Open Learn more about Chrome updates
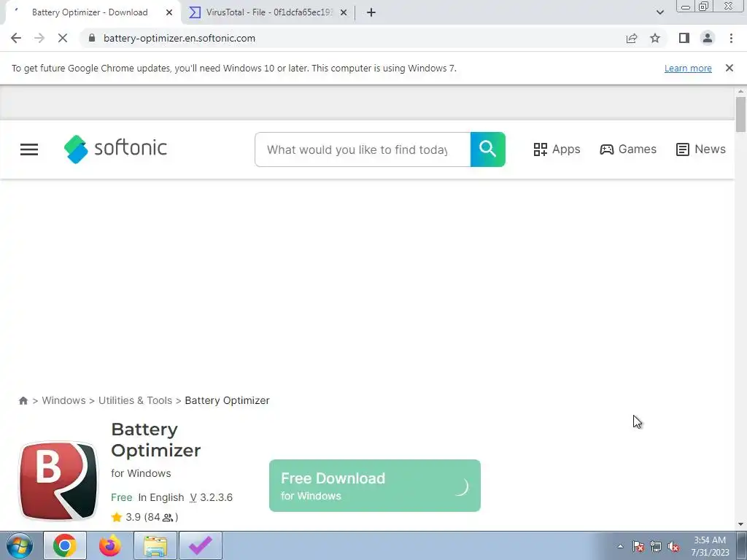Viewport: 747px width, 560px height. coord(688,68)
